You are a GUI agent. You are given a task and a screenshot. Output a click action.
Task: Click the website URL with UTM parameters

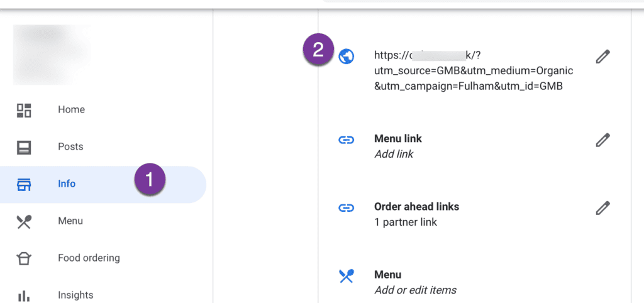click(x=473, y=71)
